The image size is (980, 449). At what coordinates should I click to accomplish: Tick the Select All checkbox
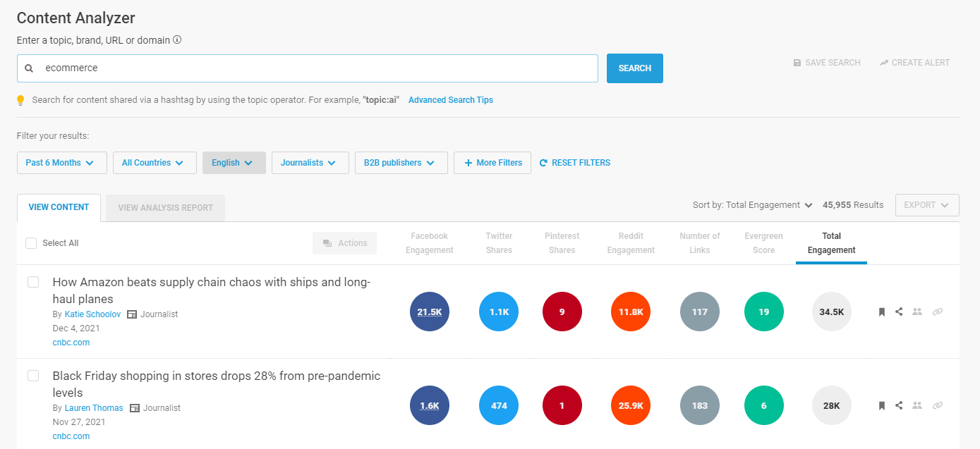pyautogui.click(x=31, y=243)
